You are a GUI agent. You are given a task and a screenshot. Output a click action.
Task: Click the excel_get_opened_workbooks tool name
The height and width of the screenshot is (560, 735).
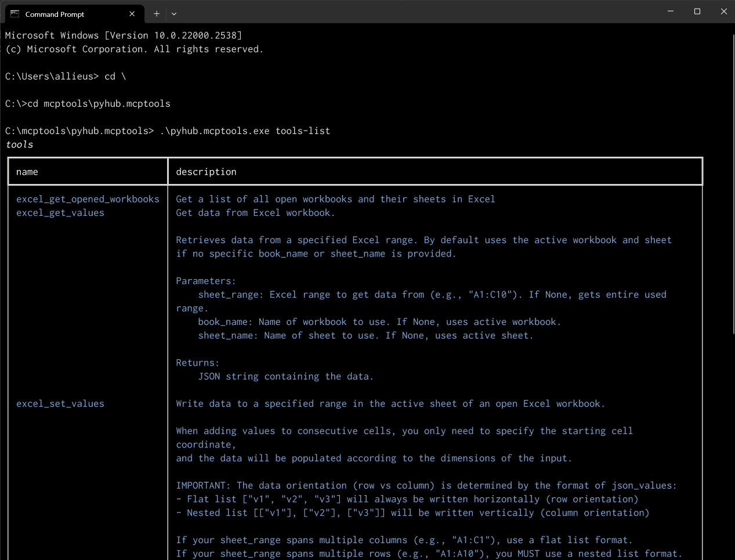coord(88,199)
